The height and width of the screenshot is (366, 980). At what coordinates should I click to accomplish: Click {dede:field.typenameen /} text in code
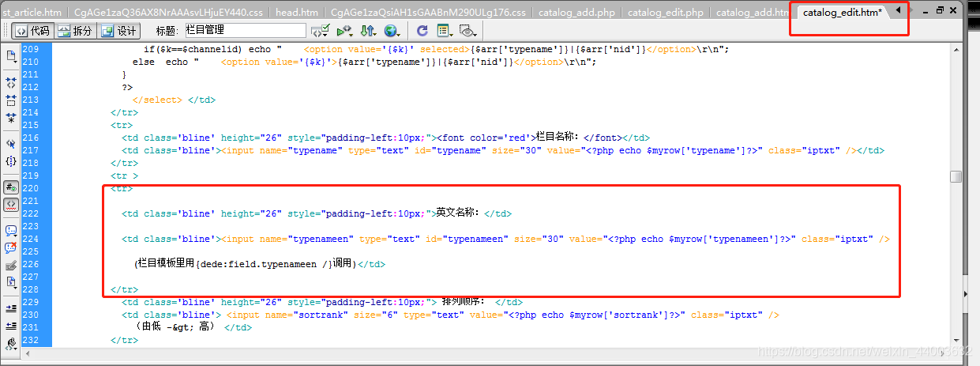coord(264,264)
